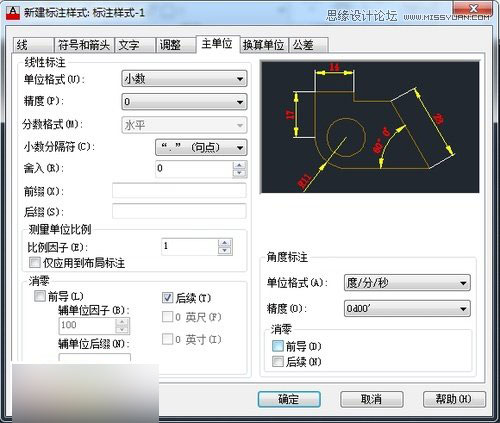Decrease the 比例因子 with down arrow

225,251
